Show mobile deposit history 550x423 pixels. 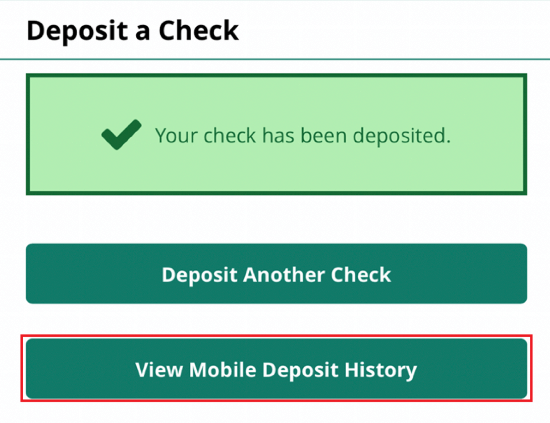[x=276, y=369]
